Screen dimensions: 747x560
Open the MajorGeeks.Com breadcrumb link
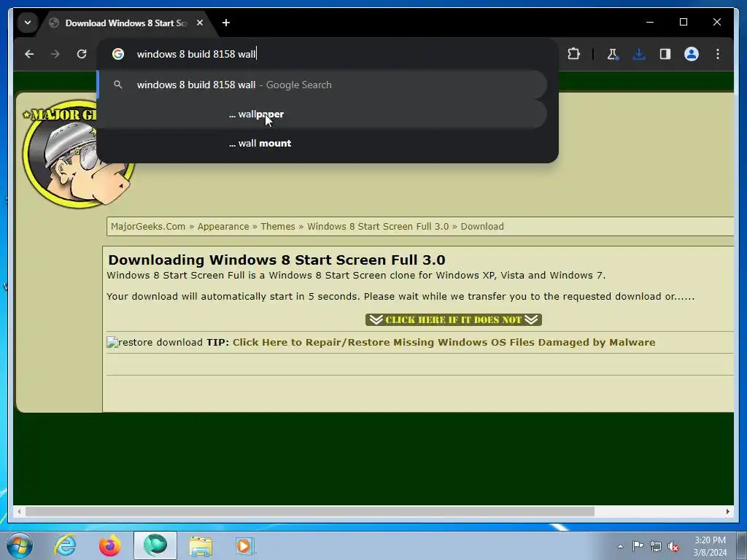coord(148,227)
